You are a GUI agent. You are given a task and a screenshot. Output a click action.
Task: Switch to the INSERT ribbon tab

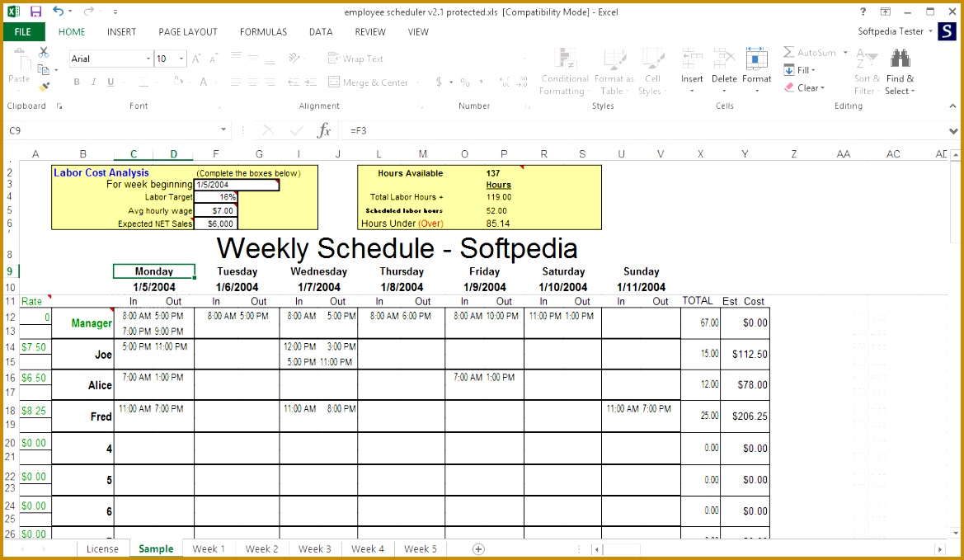click(121, 32)
